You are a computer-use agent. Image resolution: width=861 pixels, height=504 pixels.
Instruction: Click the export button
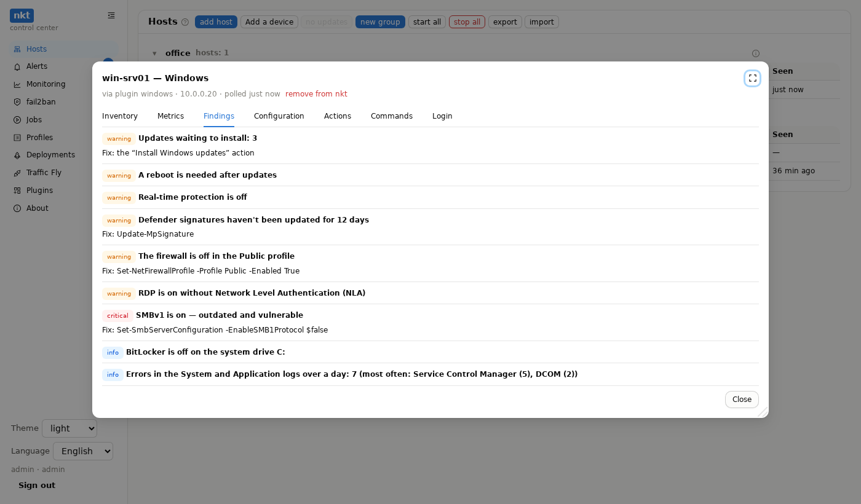505,22
